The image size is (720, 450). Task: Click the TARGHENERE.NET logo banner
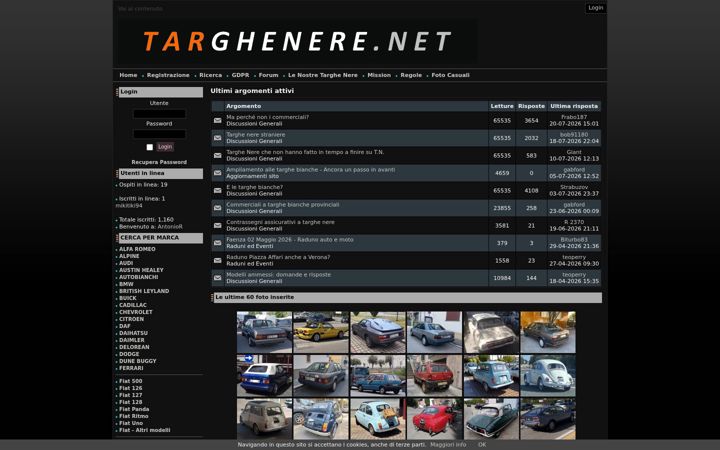point(297,41)
